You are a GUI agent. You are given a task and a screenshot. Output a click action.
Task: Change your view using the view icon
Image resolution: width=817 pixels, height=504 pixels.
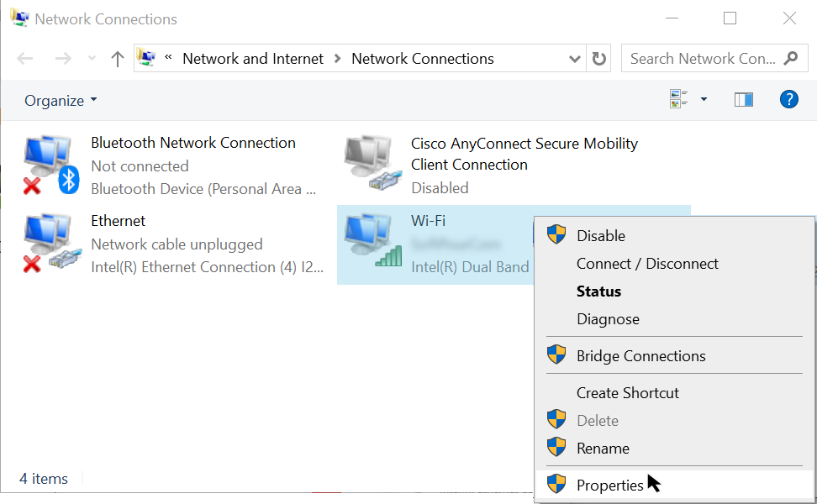678,99
